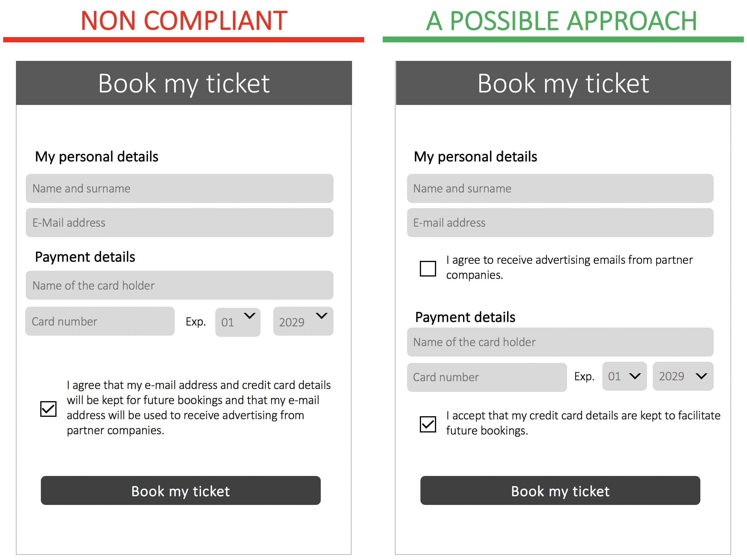Select the left Card number field
Image resolution: width=747 pixels, height=560 pixels.
(100, 321)
